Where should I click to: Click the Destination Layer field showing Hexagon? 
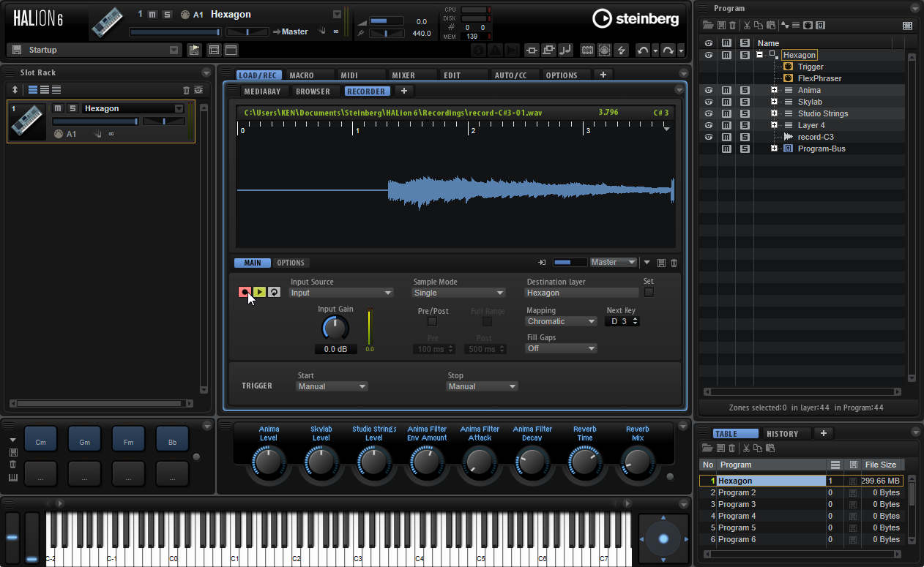click(x=582, y=293)
